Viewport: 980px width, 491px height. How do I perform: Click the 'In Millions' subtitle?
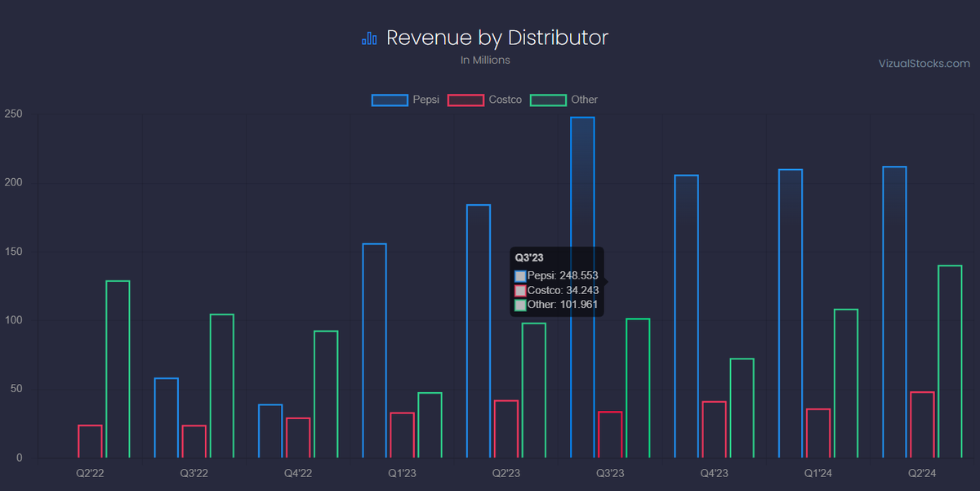coord(485,60)
